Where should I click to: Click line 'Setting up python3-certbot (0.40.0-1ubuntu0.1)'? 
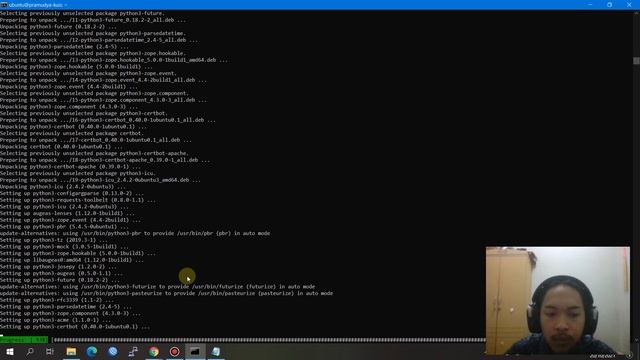click(x=75, y=327)
